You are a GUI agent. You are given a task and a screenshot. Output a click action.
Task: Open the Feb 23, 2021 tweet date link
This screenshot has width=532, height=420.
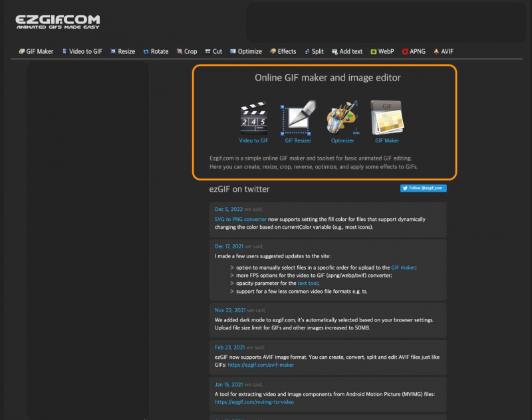pos(229,347)
